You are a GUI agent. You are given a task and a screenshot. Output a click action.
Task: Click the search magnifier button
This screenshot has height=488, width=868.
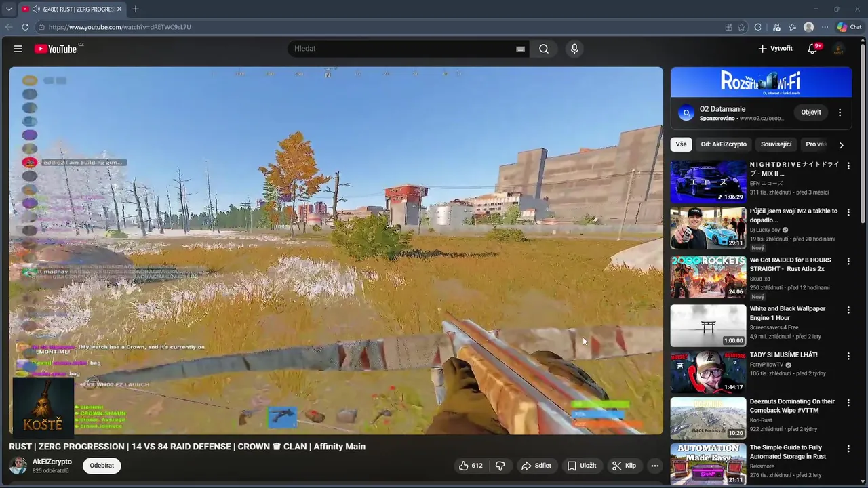[x=544, y=49]
